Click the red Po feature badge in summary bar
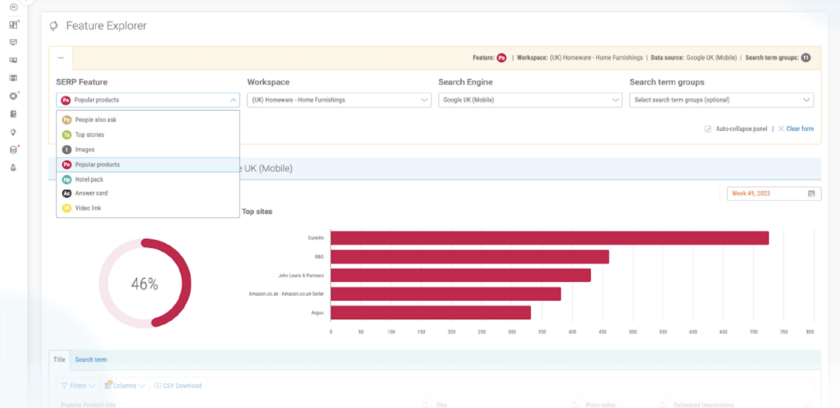 pos(501,58)
